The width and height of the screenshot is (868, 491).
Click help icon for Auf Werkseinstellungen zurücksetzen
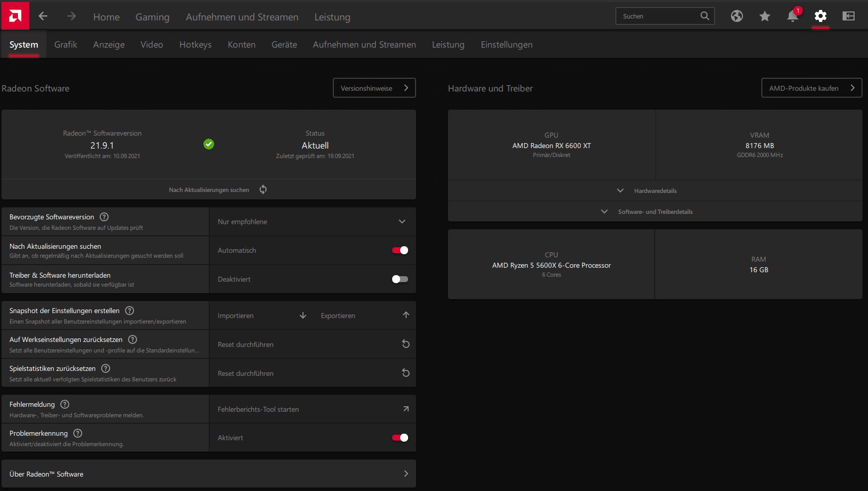click(x=133, y=339)
